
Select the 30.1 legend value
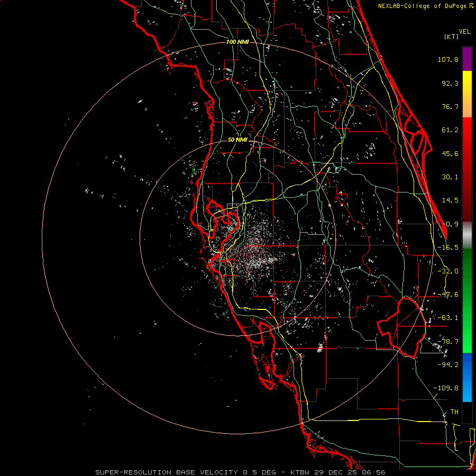[450, 177]
